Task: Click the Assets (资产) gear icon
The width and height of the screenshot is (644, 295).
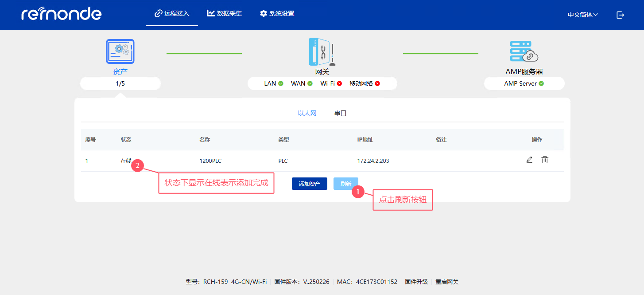Action: 120,51
